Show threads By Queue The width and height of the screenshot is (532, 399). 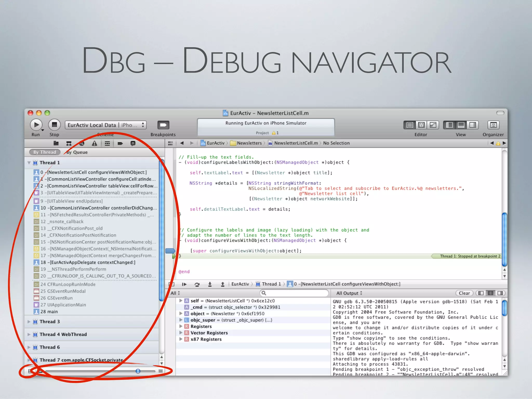pos(77,152)
